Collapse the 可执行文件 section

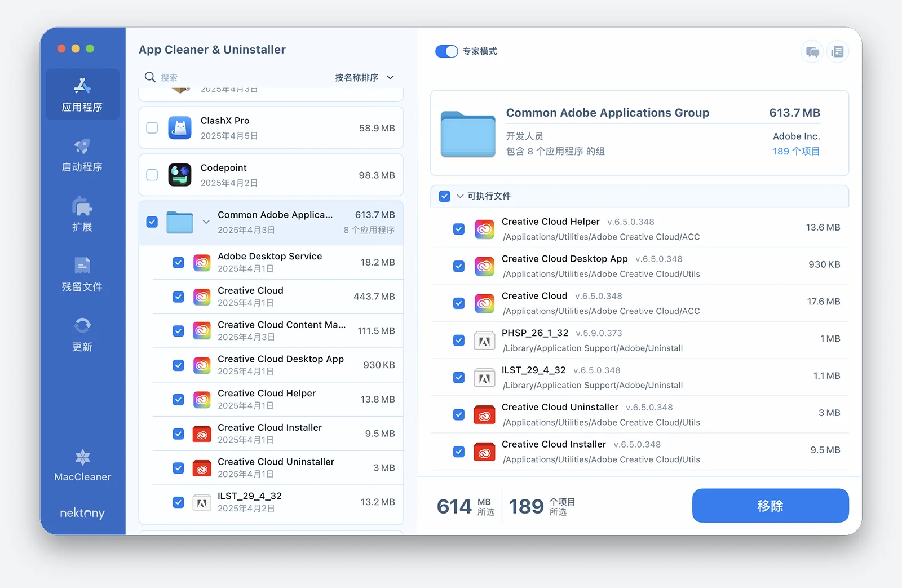(x=461, y=196)
